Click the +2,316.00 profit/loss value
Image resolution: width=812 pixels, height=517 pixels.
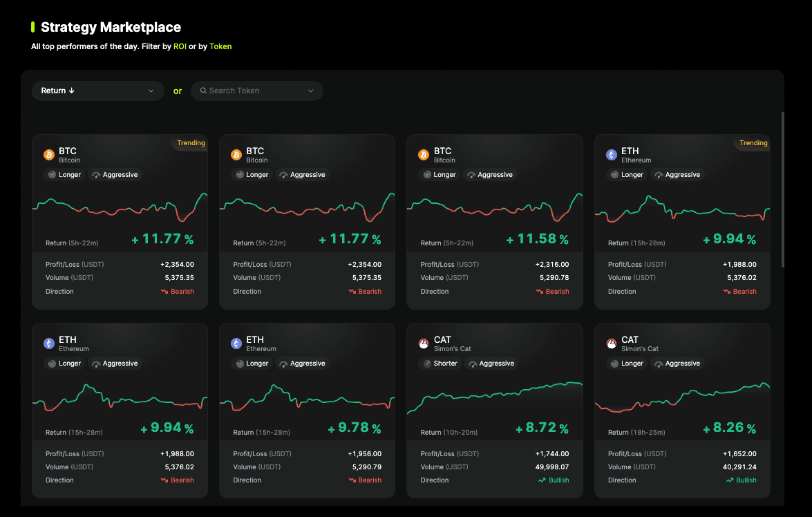(552, 264)
